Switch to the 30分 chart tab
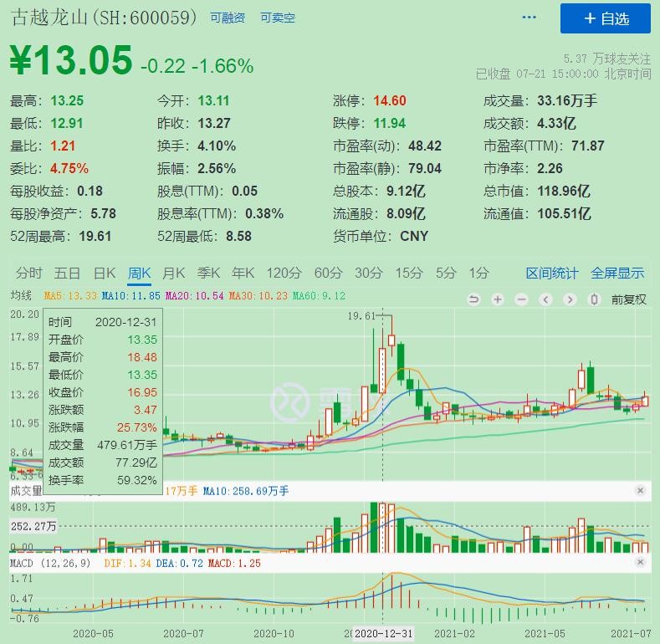This screenshot has height=644, width=660. [369, 273]
